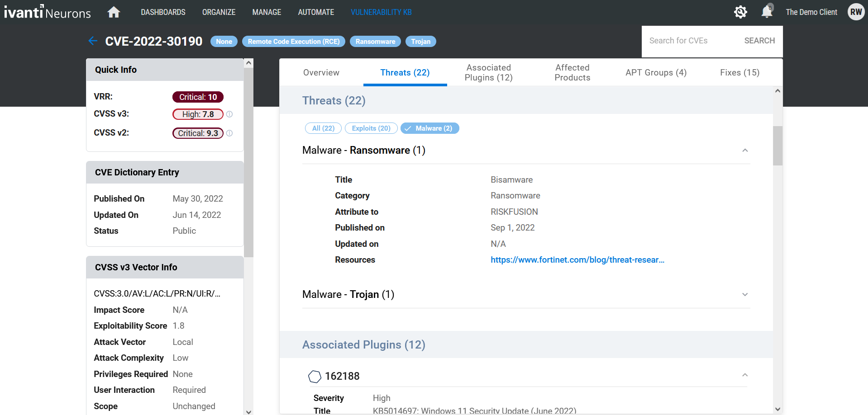Screen dimensions: 868x415
Task: Open the RW user avatar menu
Action: [856, 12]
